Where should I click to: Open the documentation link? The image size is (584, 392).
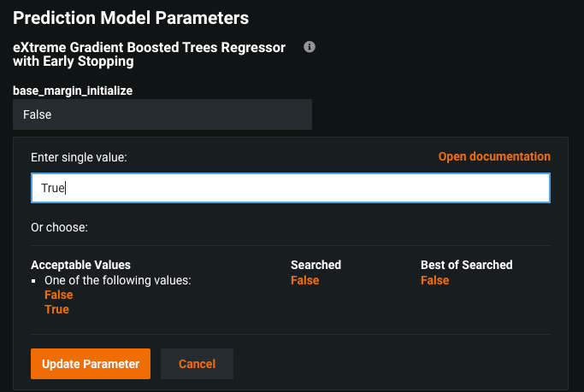[494, 156]
